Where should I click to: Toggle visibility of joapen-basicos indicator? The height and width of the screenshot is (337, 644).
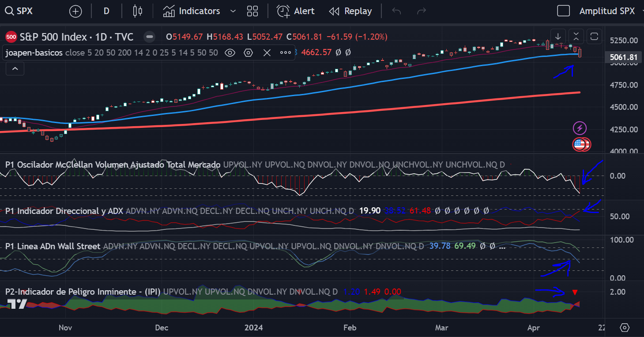point(230,53)
